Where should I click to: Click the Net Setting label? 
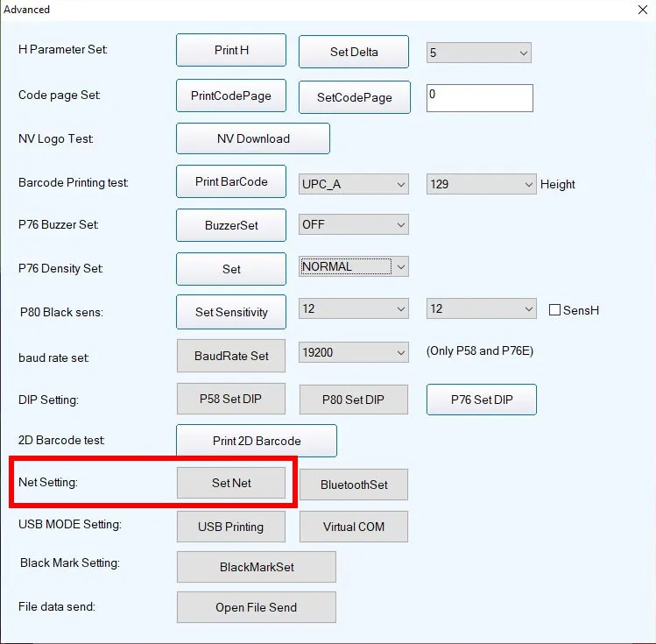pos(48,483)
